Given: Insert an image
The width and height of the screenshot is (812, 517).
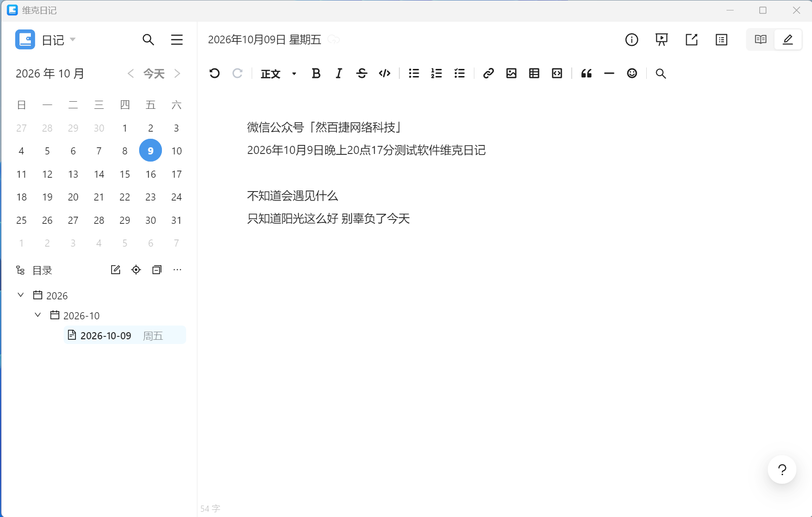Looking at the screenshot, I should (511, 73).
